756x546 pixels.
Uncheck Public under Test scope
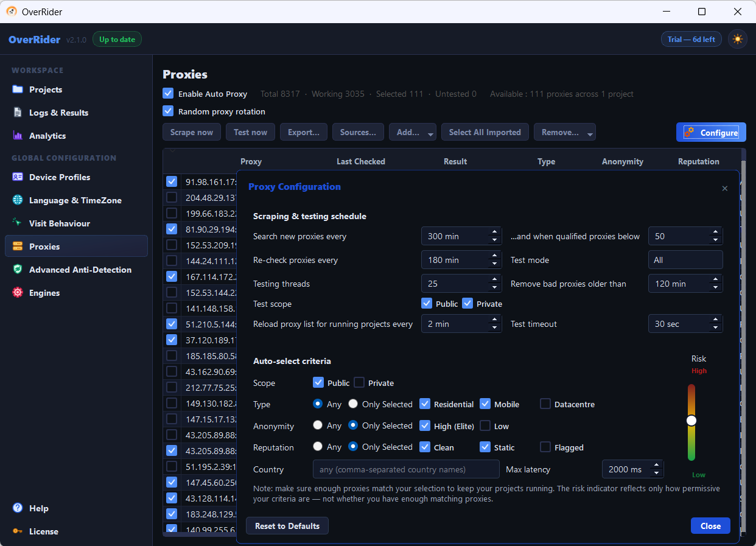coord(427,303)
